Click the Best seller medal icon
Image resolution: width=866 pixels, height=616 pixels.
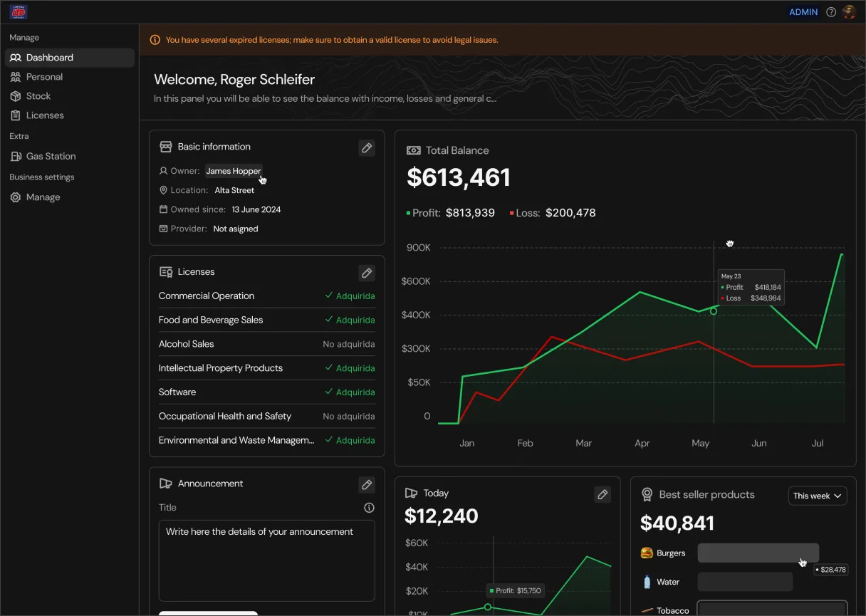click(647, 494)
